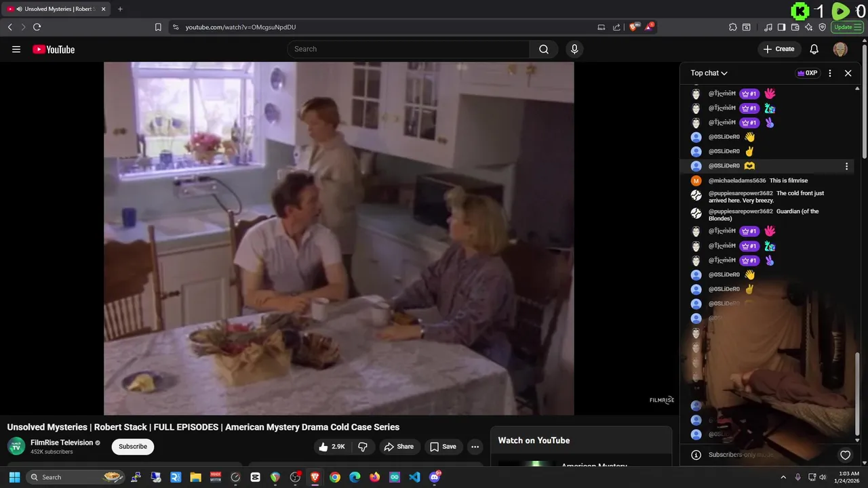868x488 pixels.
Task: Open the Brave Shields lion icon
Action: click(633, 27)
